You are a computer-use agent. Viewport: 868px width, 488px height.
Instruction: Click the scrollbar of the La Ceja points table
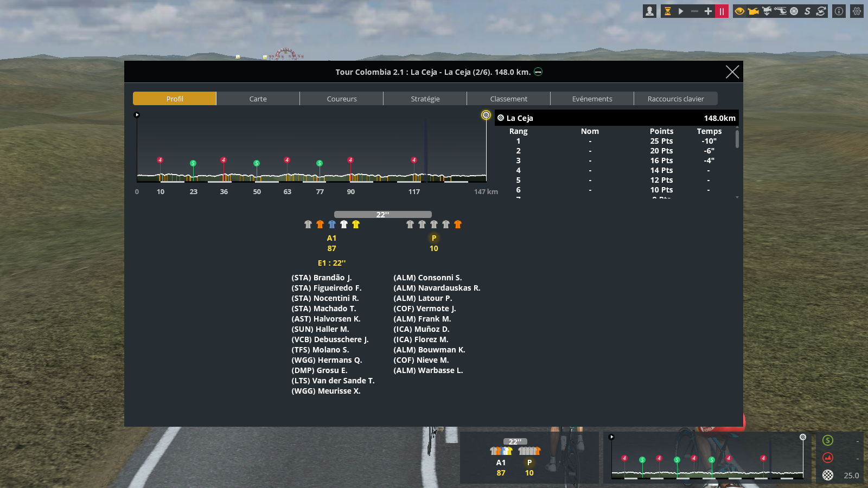(x=737, y=139)
